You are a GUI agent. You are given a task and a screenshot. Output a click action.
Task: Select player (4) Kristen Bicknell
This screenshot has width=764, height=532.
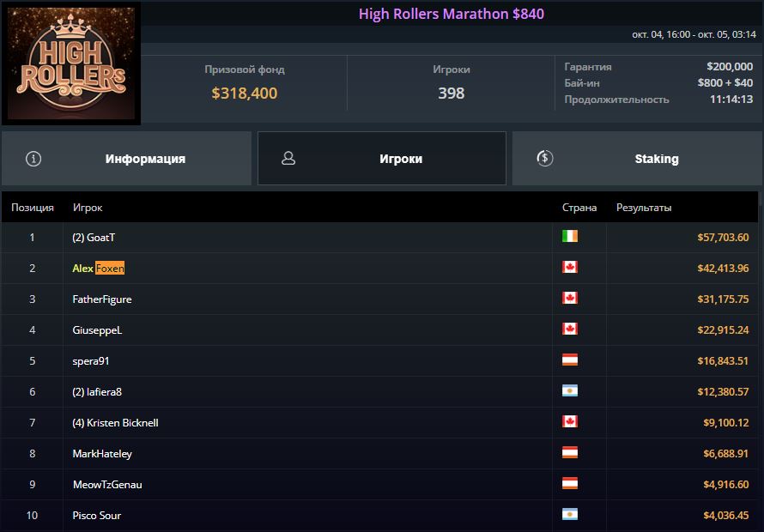pyautogui.click(x=115, y=423)
